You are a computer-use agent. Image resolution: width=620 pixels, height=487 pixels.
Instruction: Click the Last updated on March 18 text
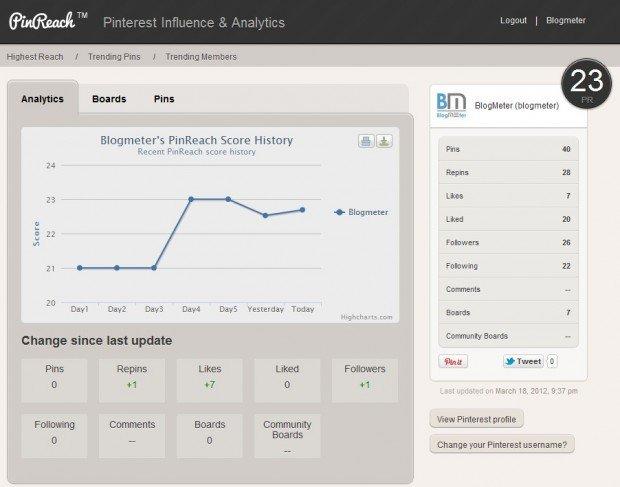tap(508, 391)
